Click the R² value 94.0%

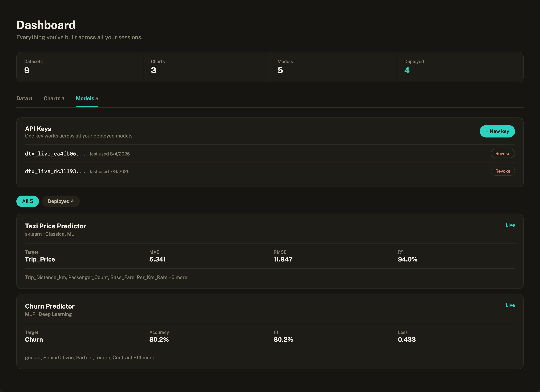click(x=407, y=259)
